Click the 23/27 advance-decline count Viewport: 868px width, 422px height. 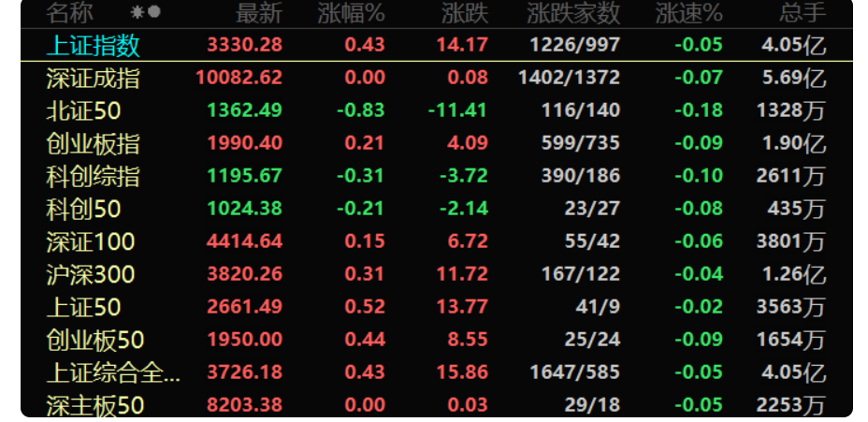click(x=592, y=208)
